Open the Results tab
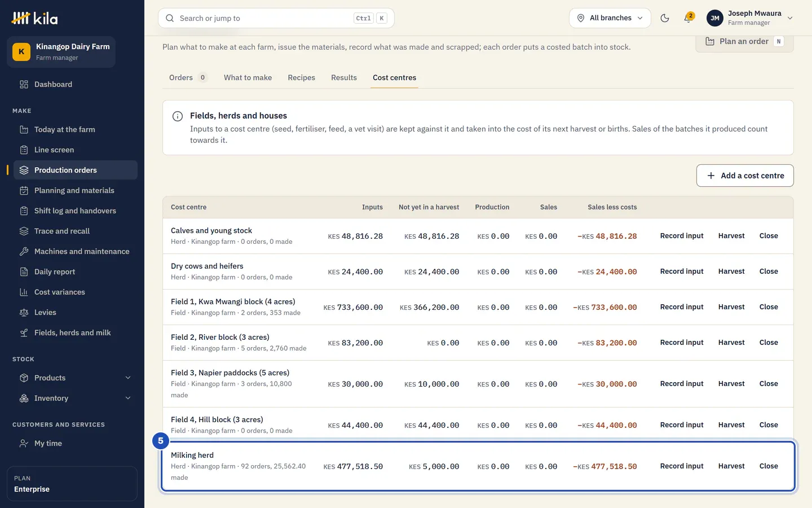Image resolution: width=812 pixels, height=508 pixels. pos(344,77)
